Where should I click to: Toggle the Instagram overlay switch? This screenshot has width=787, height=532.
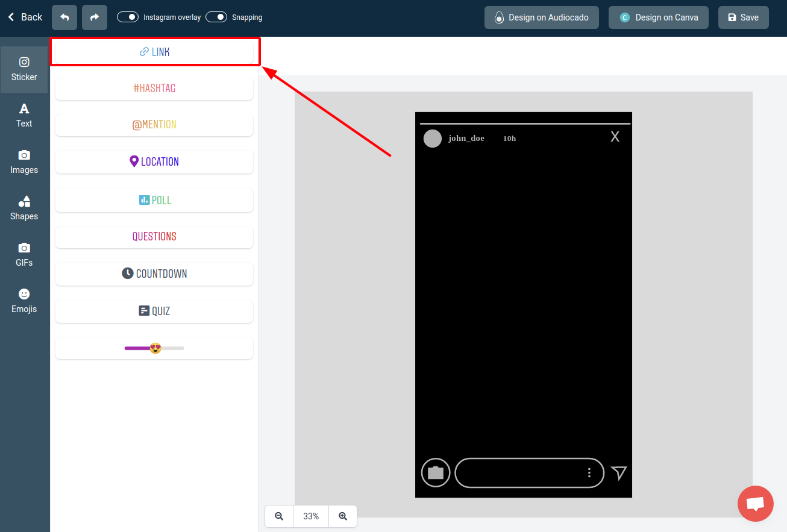click(x=128, y=17)
